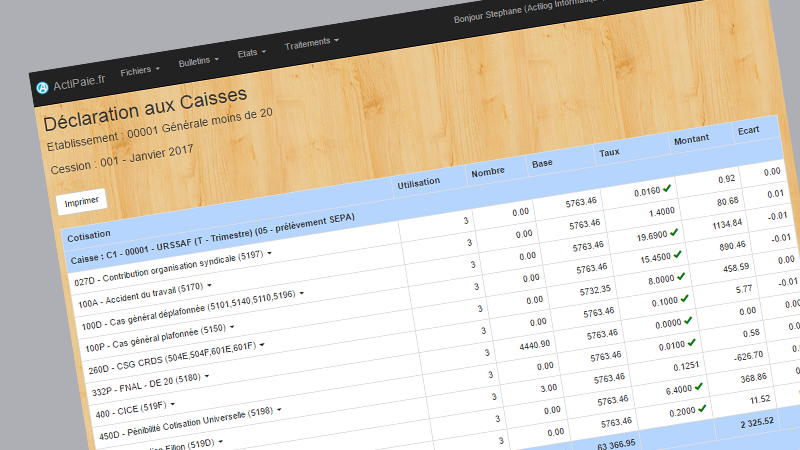The image size is (800, 450).
Task: Click green checkmark beside rate 0.2000
Action: tap(701, 408)
